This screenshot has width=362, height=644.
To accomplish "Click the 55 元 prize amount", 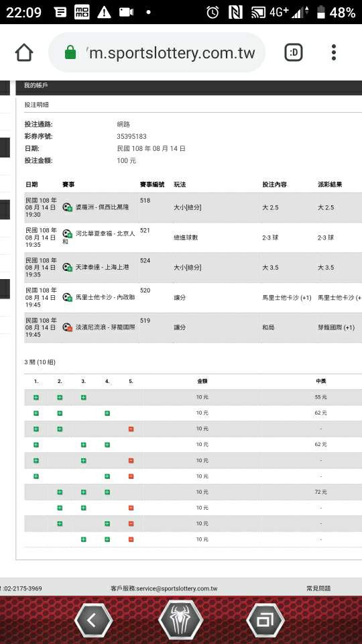I will coord(320,397).
